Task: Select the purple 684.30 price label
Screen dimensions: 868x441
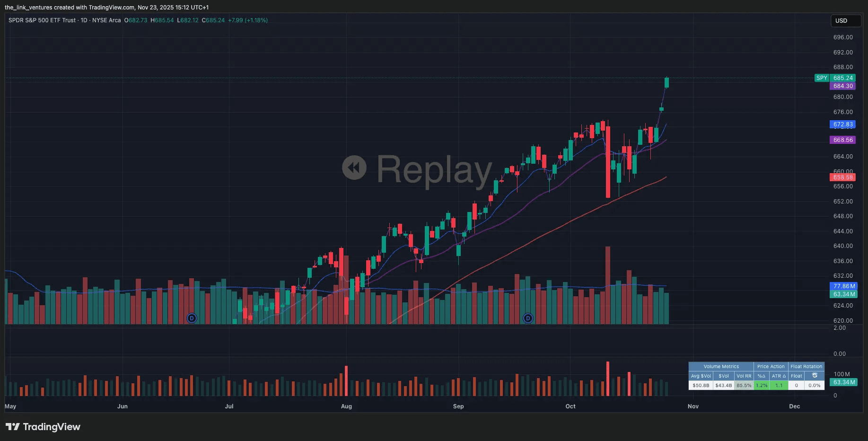Action: click(842, 86)
